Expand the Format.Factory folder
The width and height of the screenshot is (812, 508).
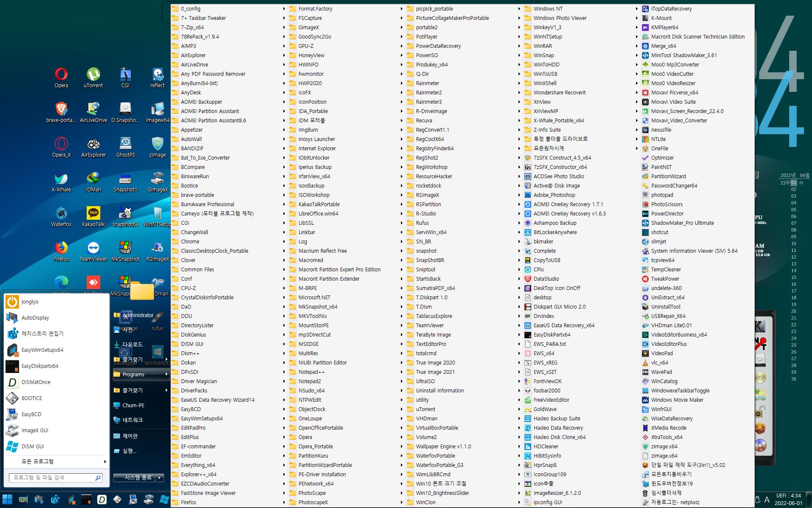tap(346, 8)
